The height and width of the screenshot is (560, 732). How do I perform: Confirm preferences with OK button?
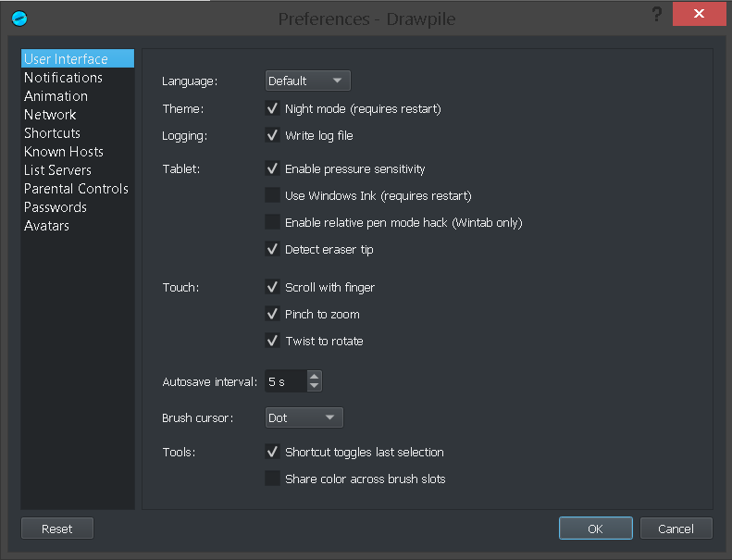(596, 529)
